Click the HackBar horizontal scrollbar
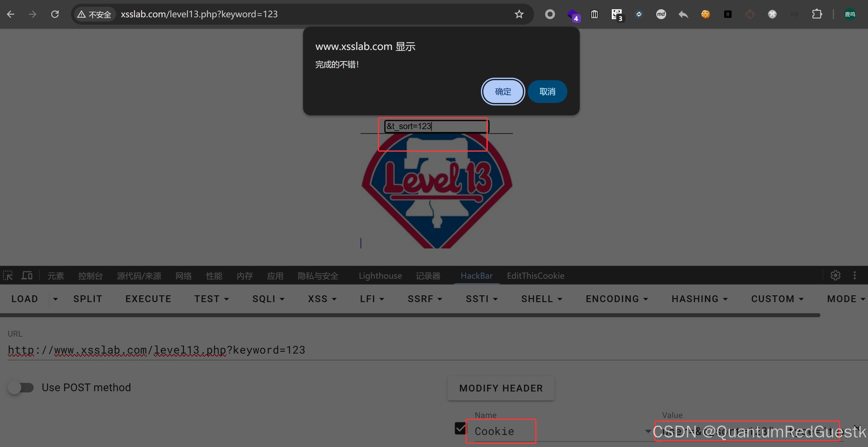868x447 pixels. tap(409, 315)
